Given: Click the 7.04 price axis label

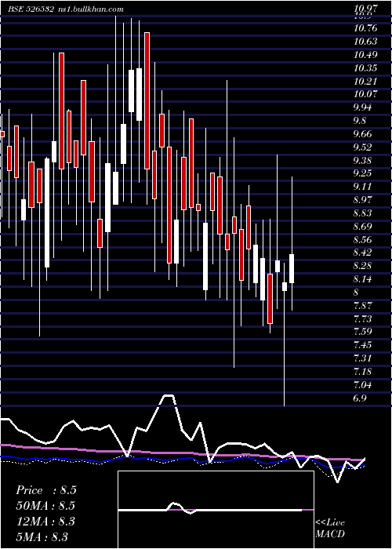Looking at the screenshot, I should click(x=362, y=385).
